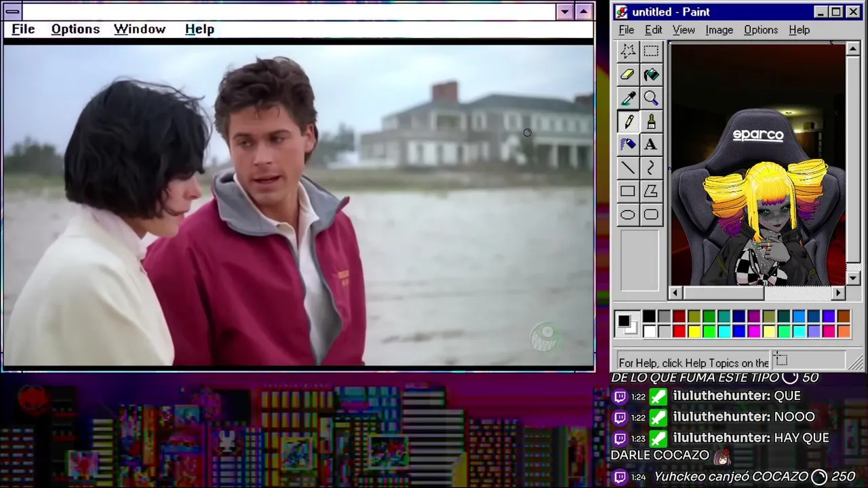Select the Curve tool in Paint
Image resolution: width=868 pixels, height=488 pixels.
651,168
